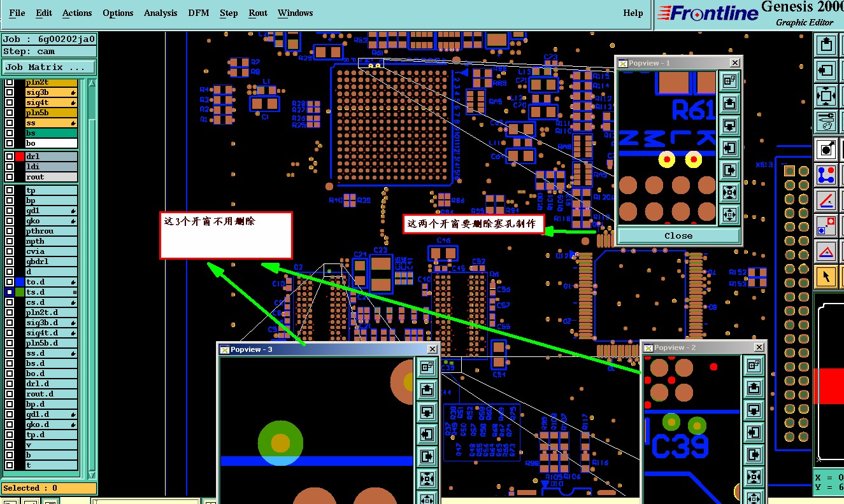
Task: Open the Job Matrix button
Action: click(x=49, y=67)
